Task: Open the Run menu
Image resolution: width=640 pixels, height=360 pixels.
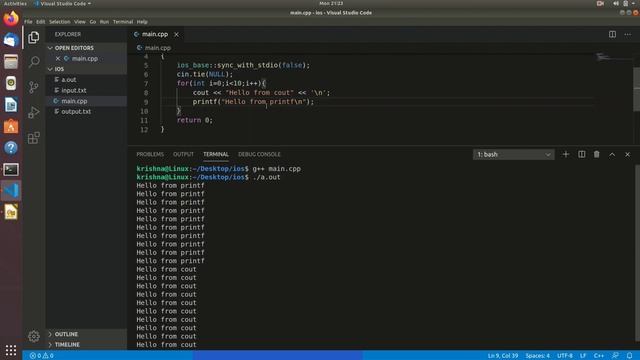Action: point(104,22)
